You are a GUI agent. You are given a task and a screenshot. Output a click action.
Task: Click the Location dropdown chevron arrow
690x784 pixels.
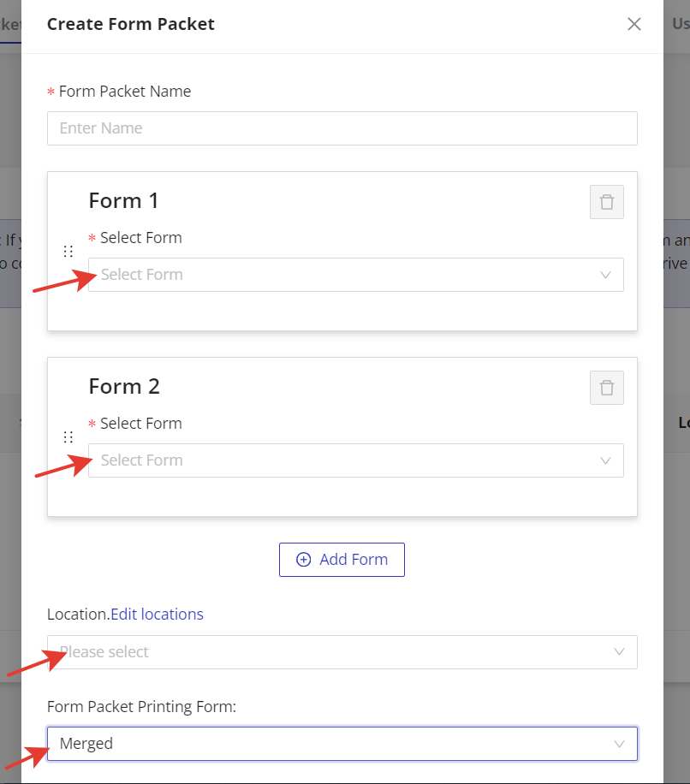point(620,652)
